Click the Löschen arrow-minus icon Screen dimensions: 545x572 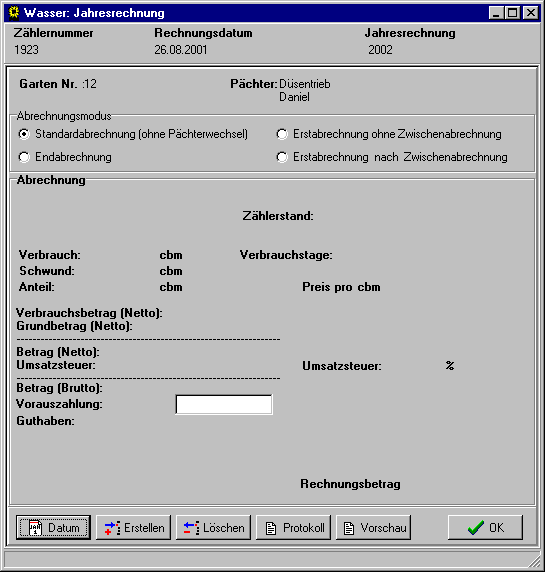coord(192,528)
